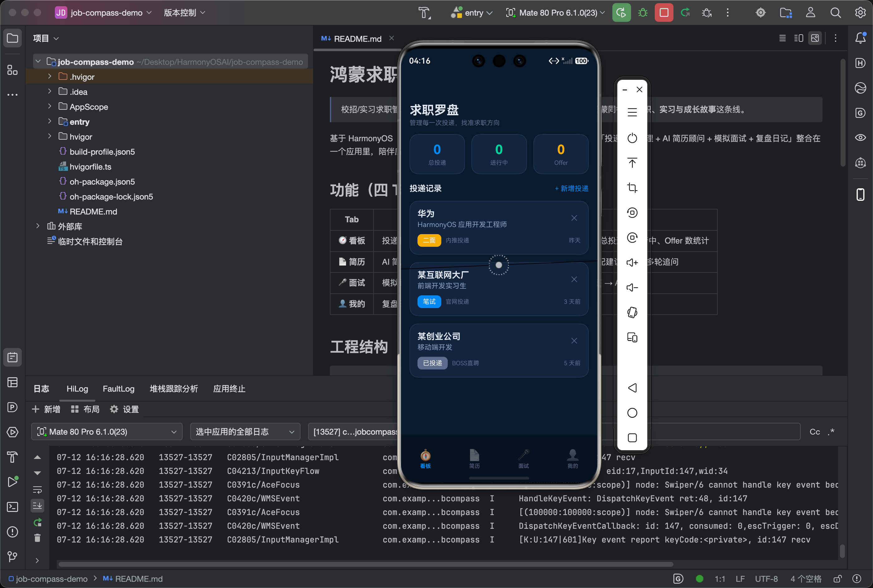Click the log panel horizontal scrollbar
This screenshot has height=588, width=873.
366,564
